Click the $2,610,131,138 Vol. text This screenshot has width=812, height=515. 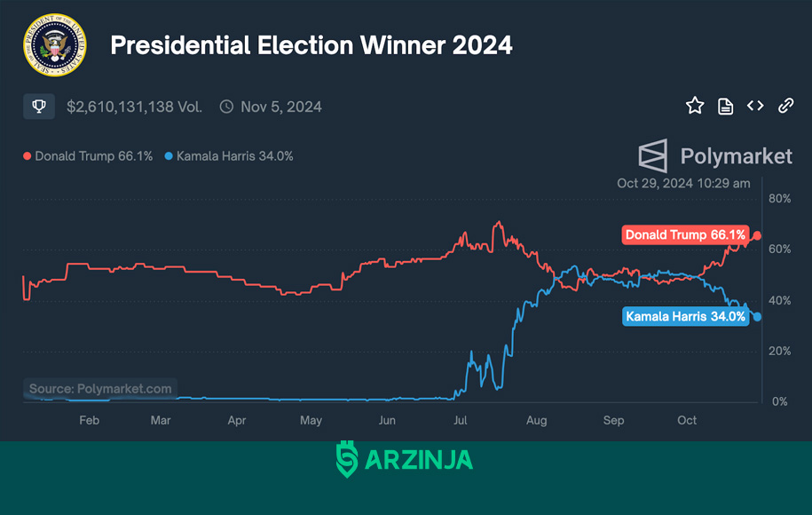(134, 107)
